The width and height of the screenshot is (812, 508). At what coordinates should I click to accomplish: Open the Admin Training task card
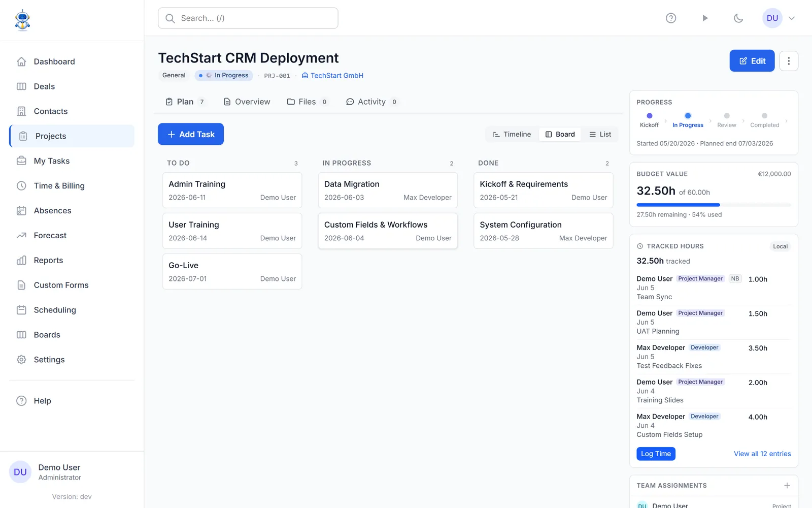point(232,190)
